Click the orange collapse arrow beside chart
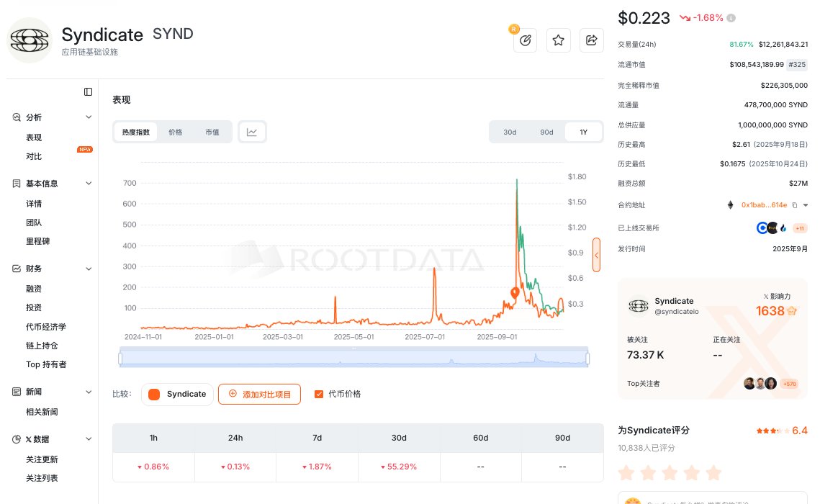The width and height of the screenshot is (838, 504). (x=596, y=255)
